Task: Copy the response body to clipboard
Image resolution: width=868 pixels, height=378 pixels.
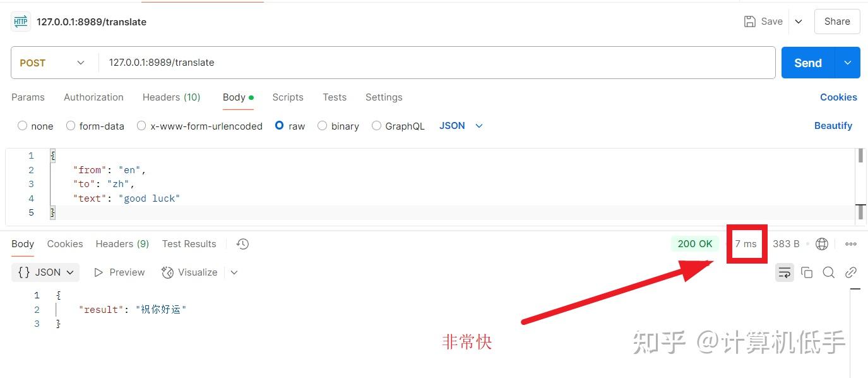Action: (807, 272)
